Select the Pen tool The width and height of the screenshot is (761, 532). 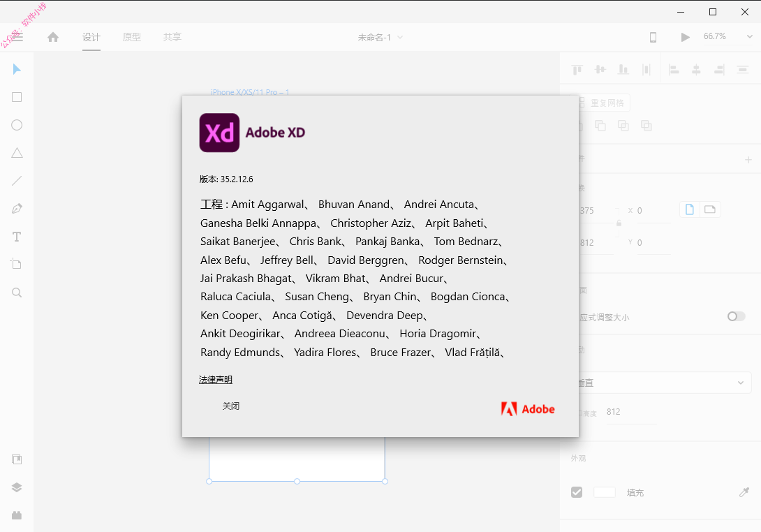pos(17,209)
